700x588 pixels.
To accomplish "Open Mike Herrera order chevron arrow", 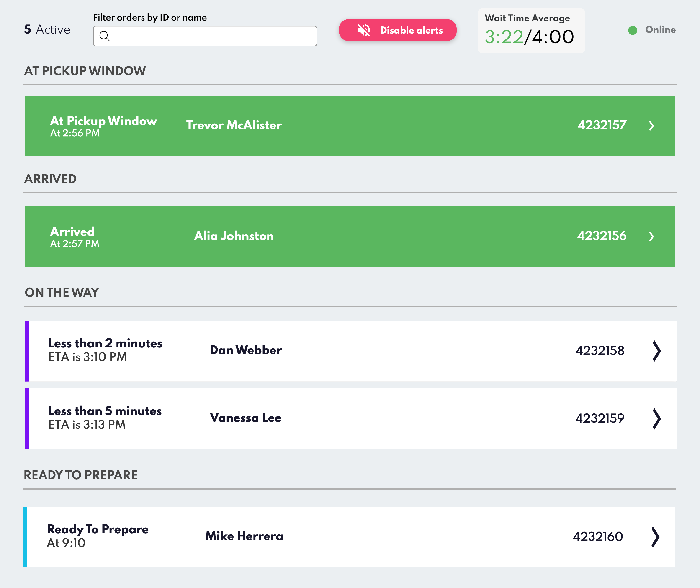I will [x=655, y=537].
